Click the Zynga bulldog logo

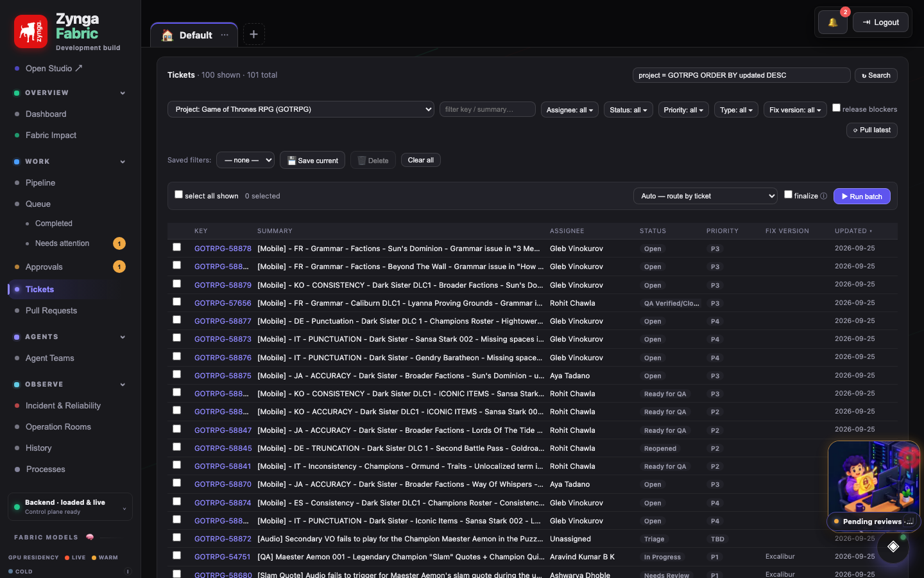31,31
